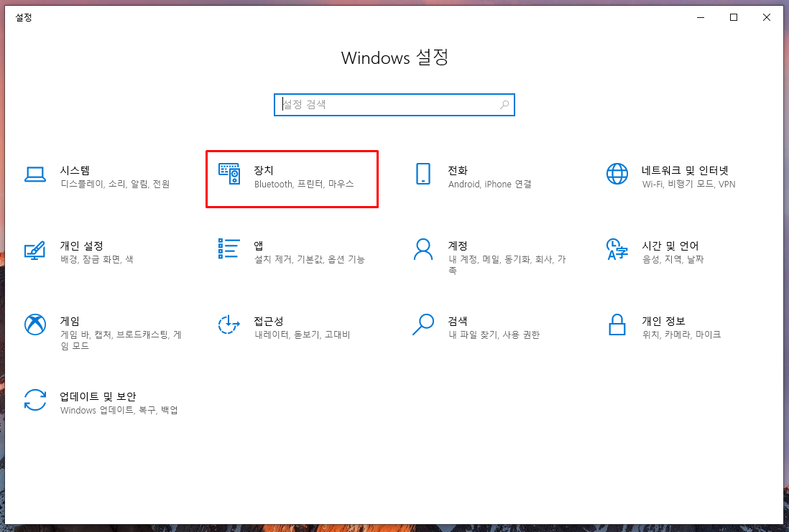Click the search magnifier in 설정 검색 box
789x532 pixels.
(x=504, y=105)
